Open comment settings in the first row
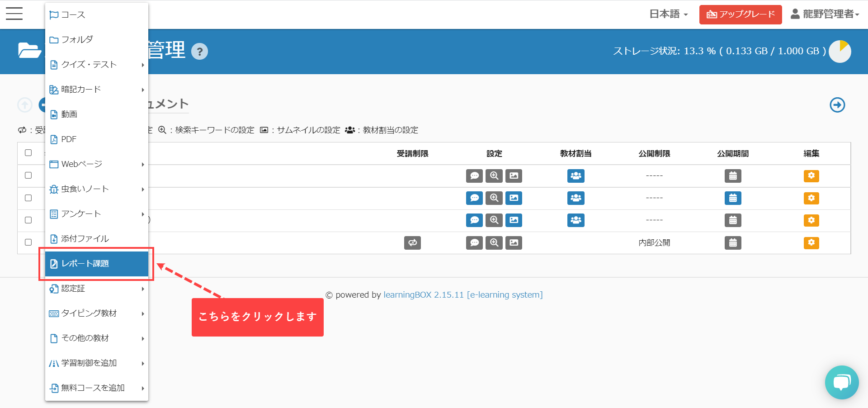 pos(474,176)
